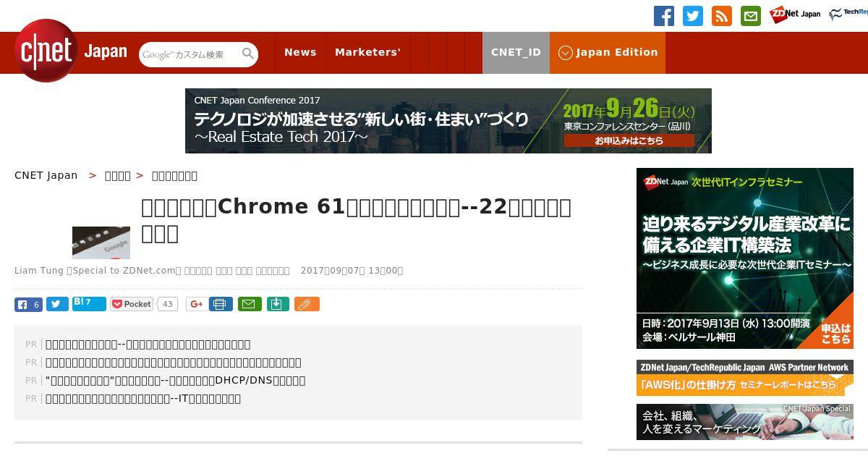Open the PR link mentioning DHCP/DNS
Image resolution: width=868 pixels, height=456 pixels.
(175, 381)
